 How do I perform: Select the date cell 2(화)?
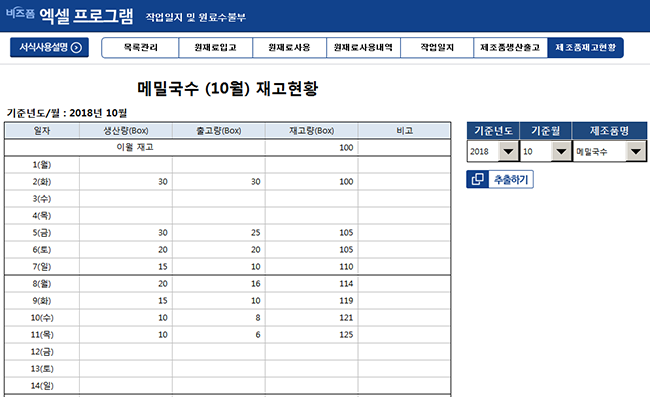tap(42, 182)
